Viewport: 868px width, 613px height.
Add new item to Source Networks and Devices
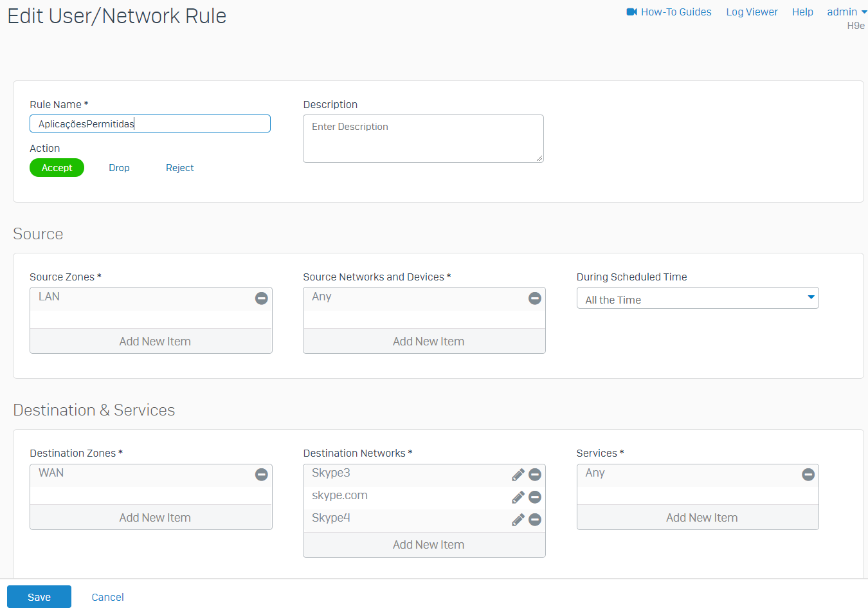424,341
